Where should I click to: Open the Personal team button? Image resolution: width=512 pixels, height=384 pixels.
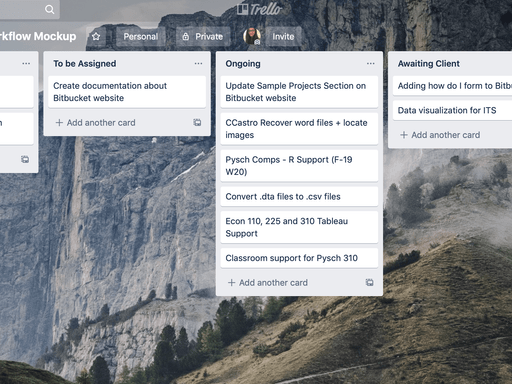[x=141, y=36]
